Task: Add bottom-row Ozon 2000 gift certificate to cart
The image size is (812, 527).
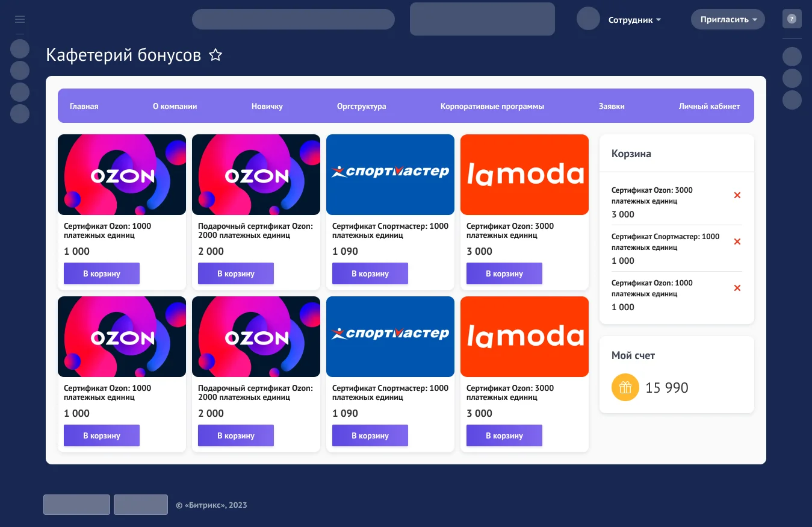Action: point(236,435)
